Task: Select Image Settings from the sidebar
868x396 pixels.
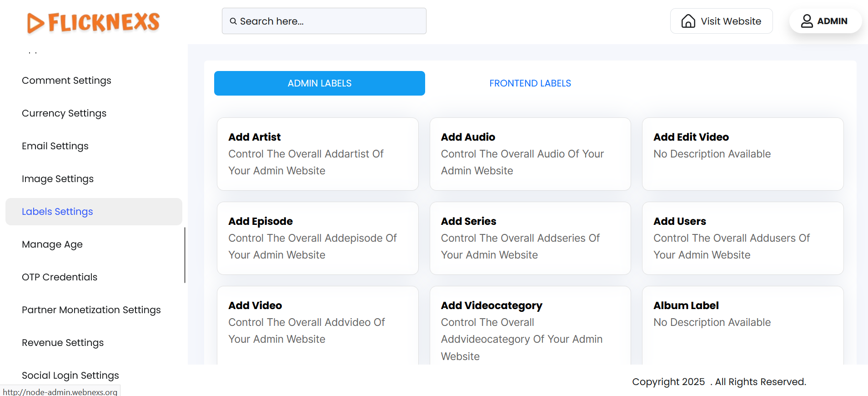Action: coord(58,179)
